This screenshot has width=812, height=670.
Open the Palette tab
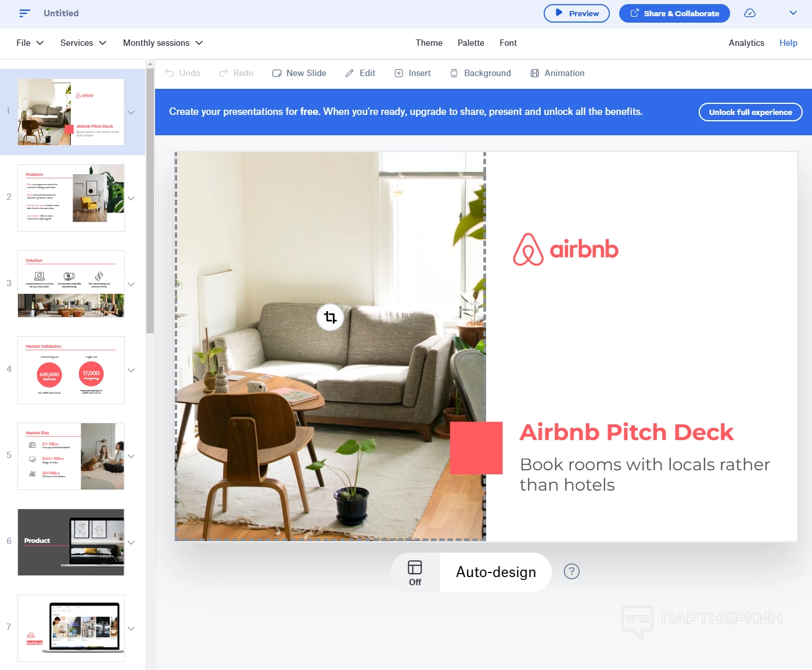click(471, 43)
